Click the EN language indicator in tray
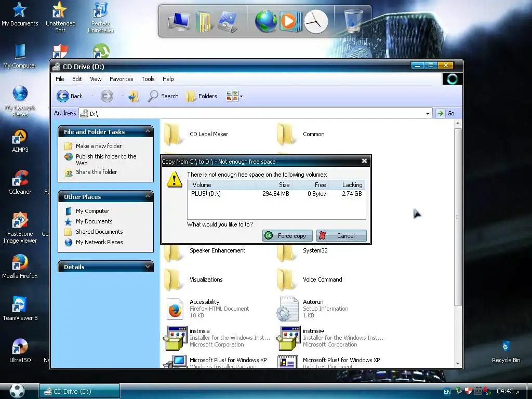Viewport: 532px width, 399px height. pos(447,392)
